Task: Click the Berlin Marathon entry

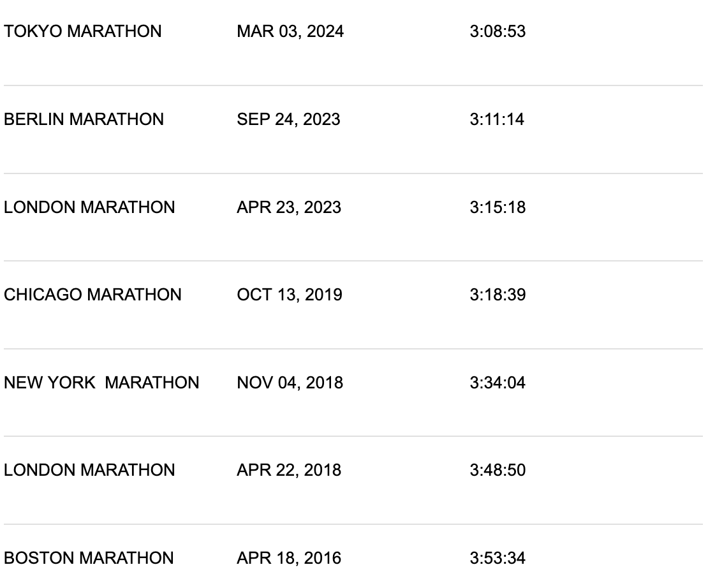Action: click(84, 119)
